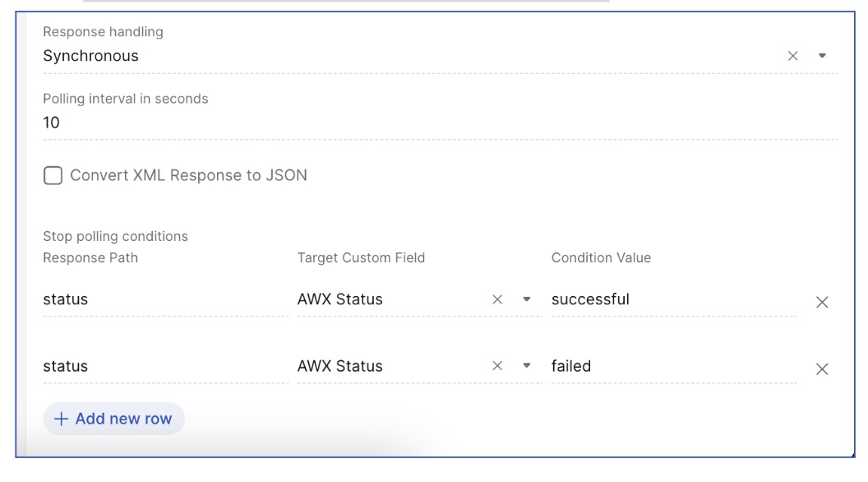Delete the failed stop polling condition row

[x=821, y=369]
